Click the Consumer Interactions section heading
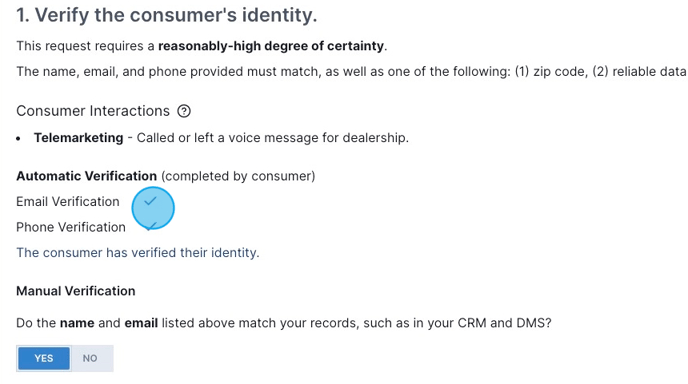 (x=93, y=111)
